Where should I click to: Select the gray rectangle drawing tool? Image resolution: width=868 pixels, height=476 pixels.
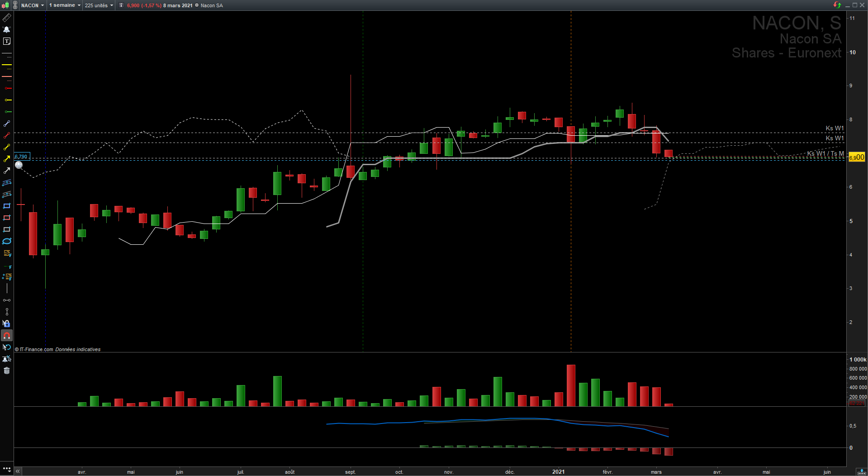coord(7,229)
